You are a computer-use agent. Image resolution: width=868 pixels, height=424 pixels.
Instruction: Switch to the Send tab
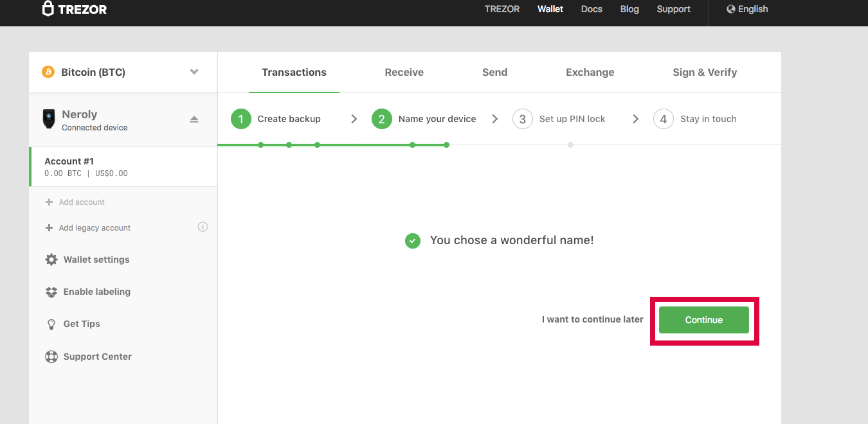[494, 72]
